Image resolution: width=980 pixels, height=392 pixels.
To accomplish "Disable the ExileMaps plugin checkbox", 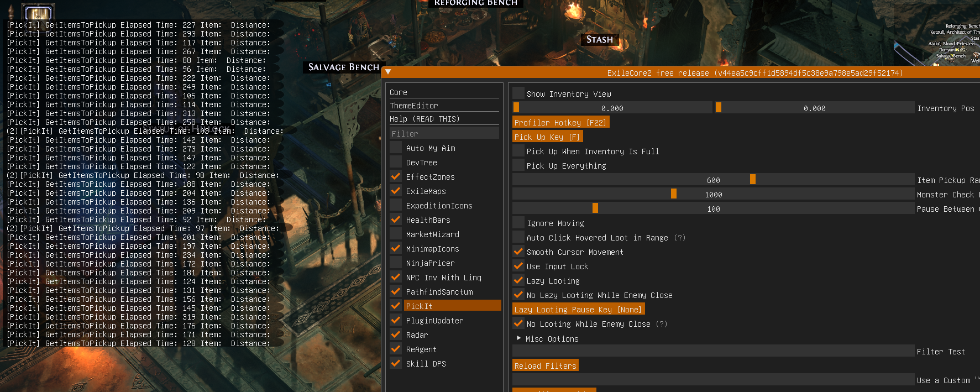I will coord(396,191).
